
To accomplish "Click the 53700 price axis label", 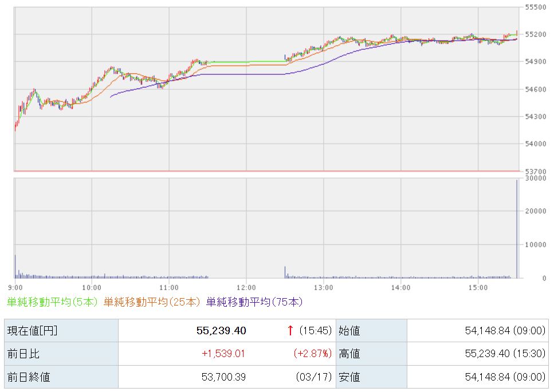I will tap(535, 171).
